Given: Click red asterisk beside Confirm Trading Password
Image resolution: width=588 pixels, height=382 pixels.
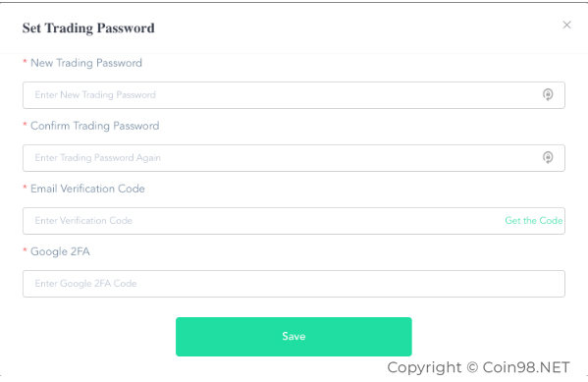Looking at the screenshot, I should tap(25, 124).
